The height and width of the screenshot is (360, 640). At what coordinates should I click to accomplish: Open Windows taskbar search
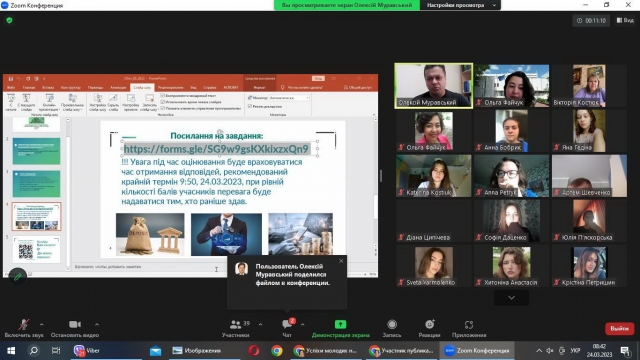(34, 351)
